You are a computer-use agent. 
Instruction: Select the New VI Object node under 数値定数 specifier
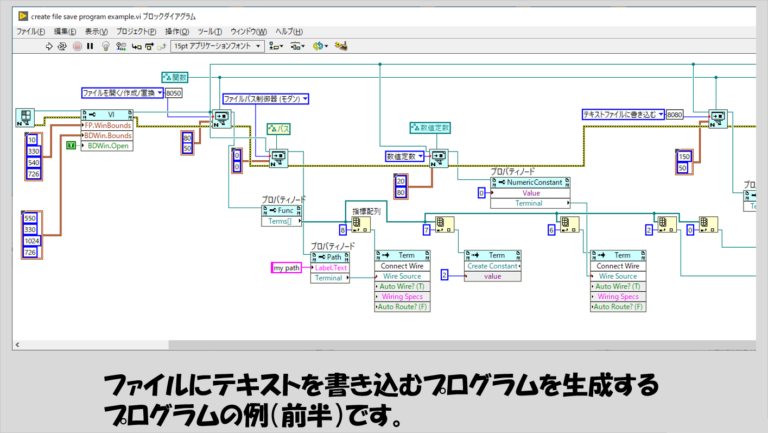coord(438,159)
